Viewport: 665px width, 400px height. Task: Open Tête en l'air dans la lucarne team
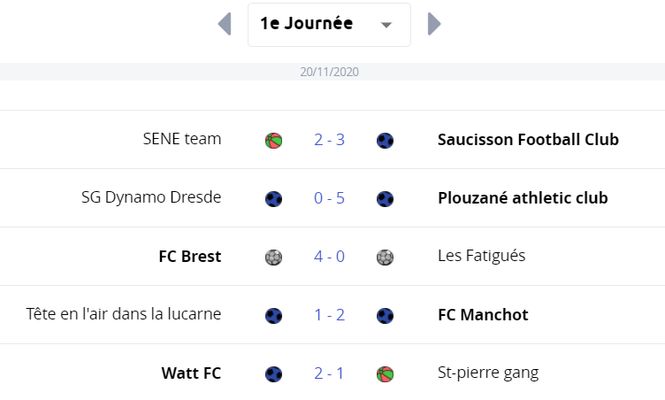tap(123, 314)
